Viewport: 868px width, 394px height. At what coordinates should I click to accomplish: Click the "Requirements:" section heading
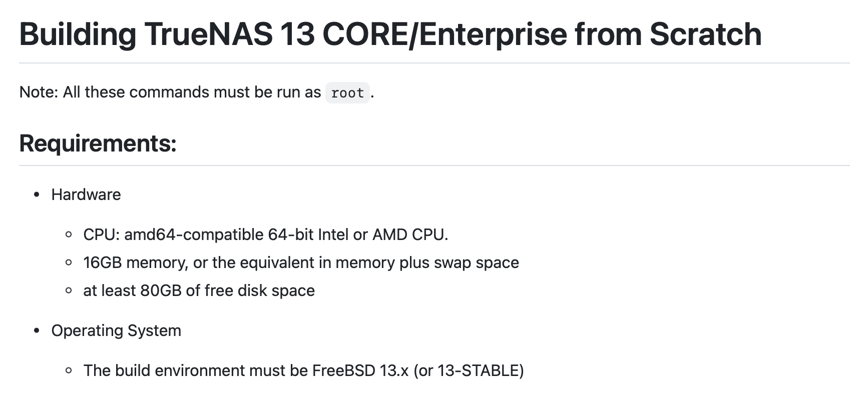tap(98, 143)
